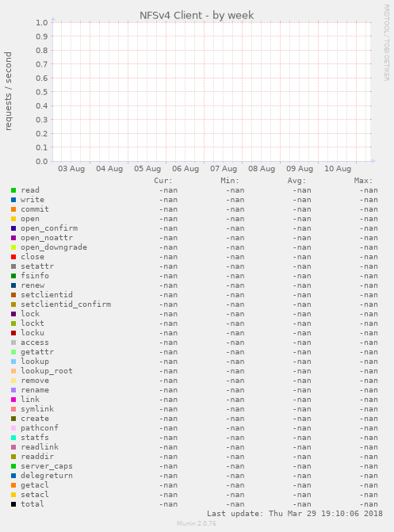Click the 07 Aug axis label
The image size is (394, 532).
coord(224,169)
